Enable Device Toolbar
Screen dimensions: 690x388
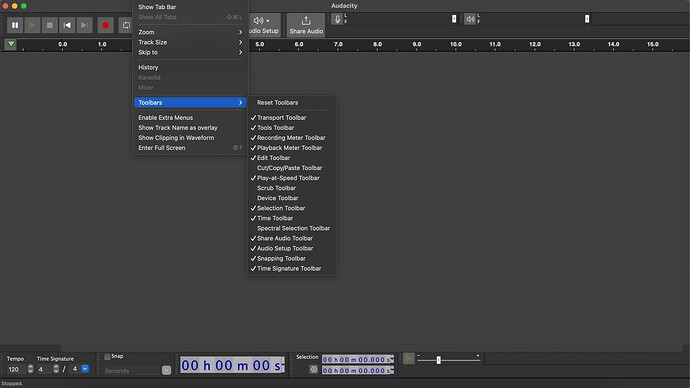tap(292, 198)
